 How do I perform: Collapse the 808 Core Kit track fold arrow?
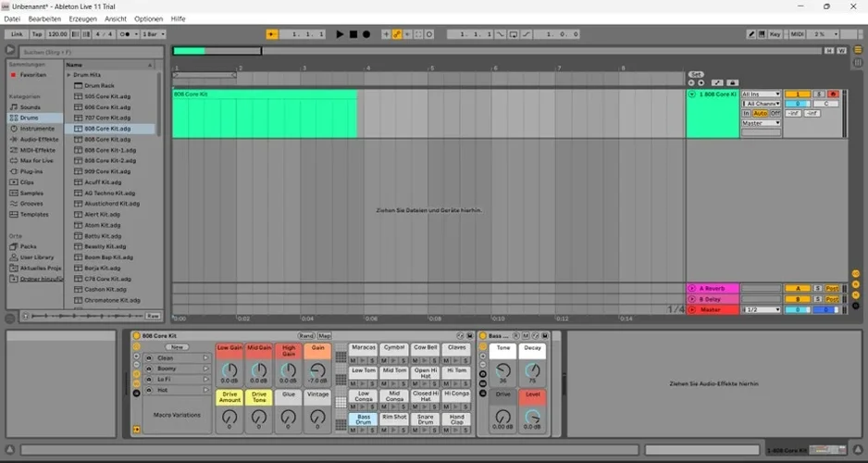click(691, 94)
